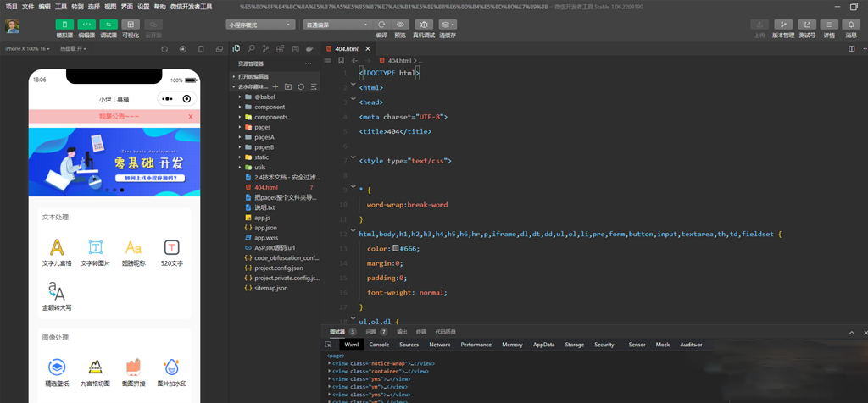Open the 小程序模式 mode dropdown
This screenshot has height=403, width=868.
pos(261,25)
